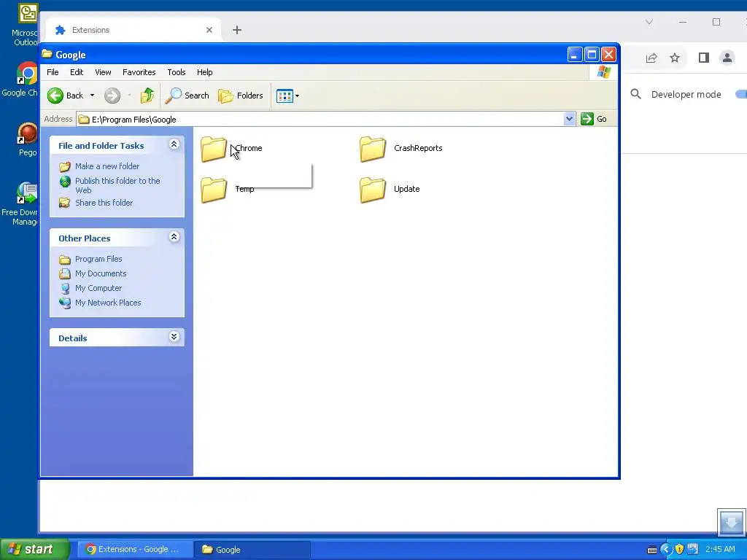Click the folder icon in Google title bar
This screenshot has height=560, width=747.
tap(47, 54)
